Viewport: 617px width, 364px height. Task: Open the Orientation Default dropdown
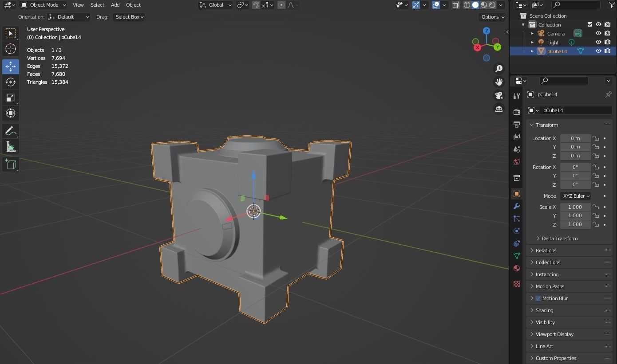(68, 17)
